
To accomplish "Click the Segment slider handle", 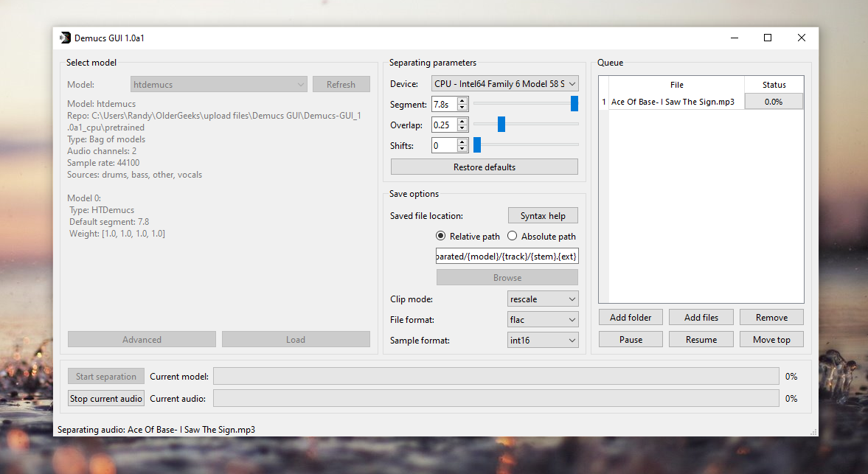I will click(574, 103).
